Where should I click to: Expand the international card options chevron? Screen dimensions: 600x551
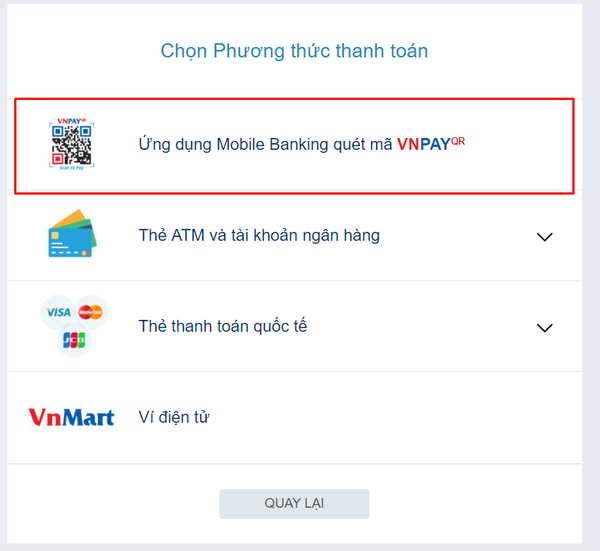click(x=544, y=328)
